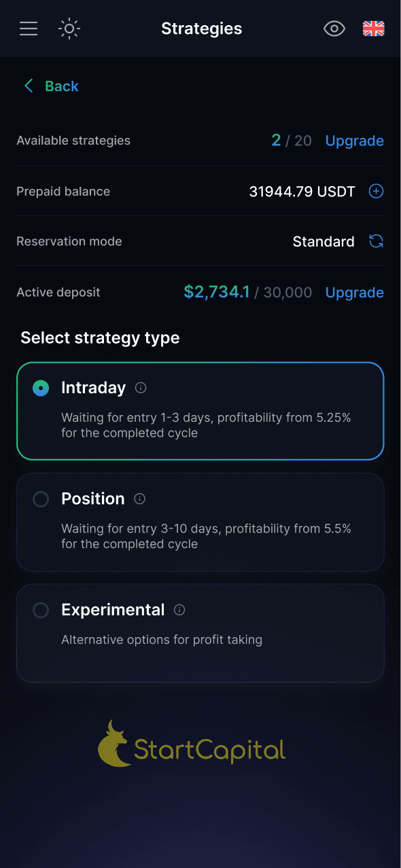
Task: Click the eye icon in the header
Action: tap(334, 29)
